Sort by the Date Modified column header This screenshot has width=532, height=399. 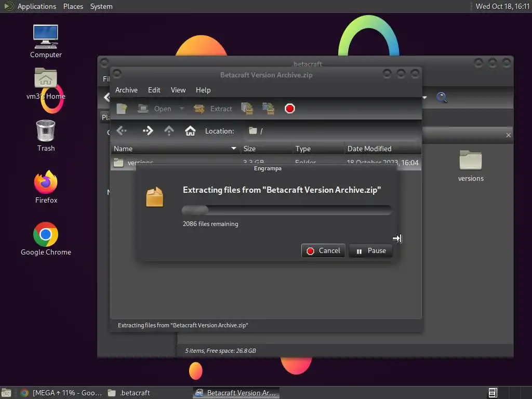click(x=383, y=149)
